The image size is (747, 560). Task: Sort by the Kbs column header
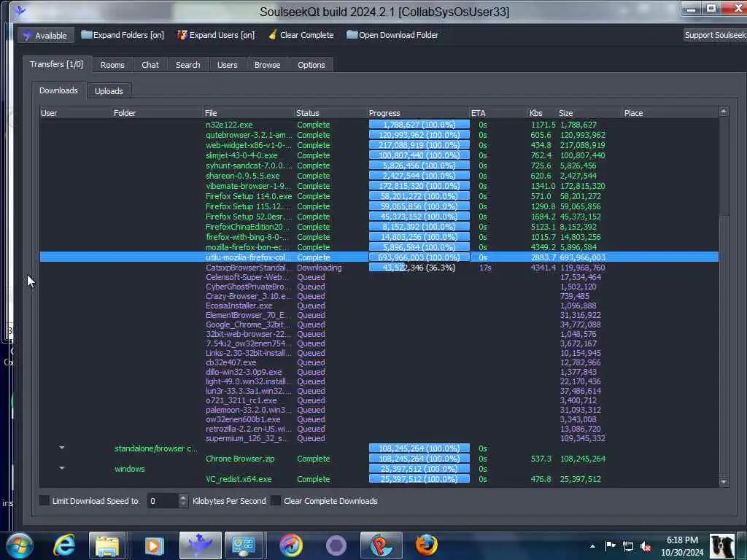(542, 113)
